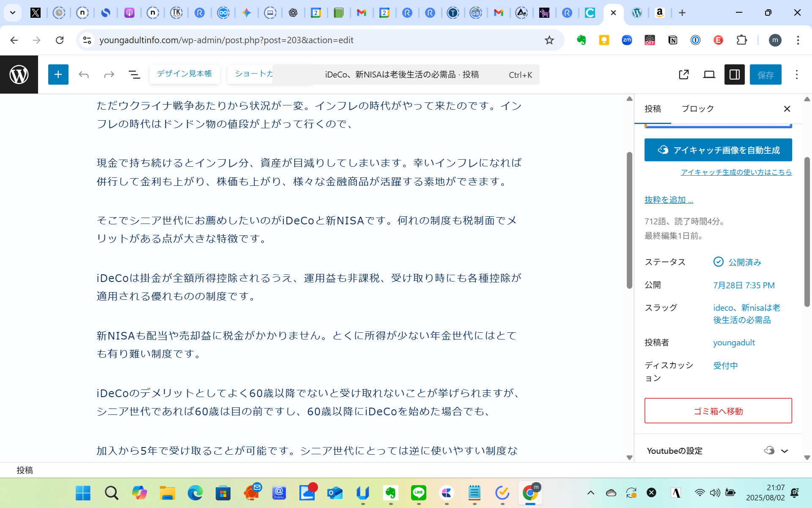Open the document overview list view

(134, 75)
